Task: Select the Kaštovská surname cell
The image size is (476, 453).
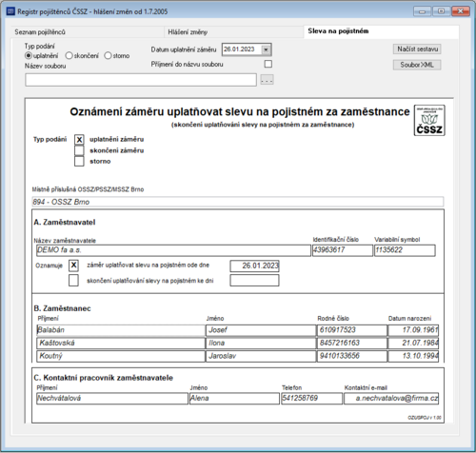Action: pyautogui.click(x=121, y=343)
